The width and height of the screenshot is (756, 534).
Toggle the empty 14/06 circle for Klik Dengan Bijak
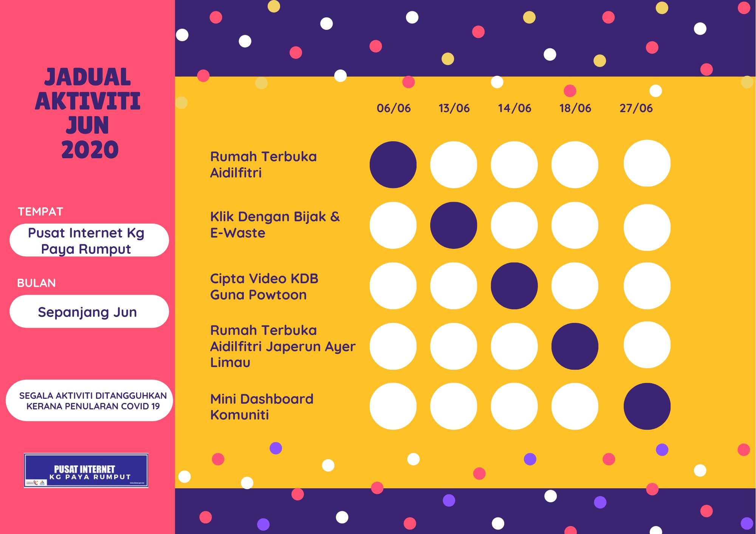pos(514,225)
